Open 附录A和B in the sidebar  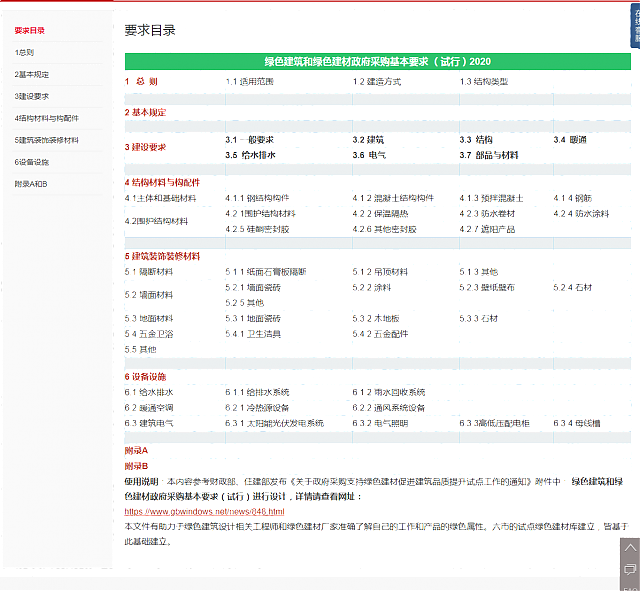point(31,184)
